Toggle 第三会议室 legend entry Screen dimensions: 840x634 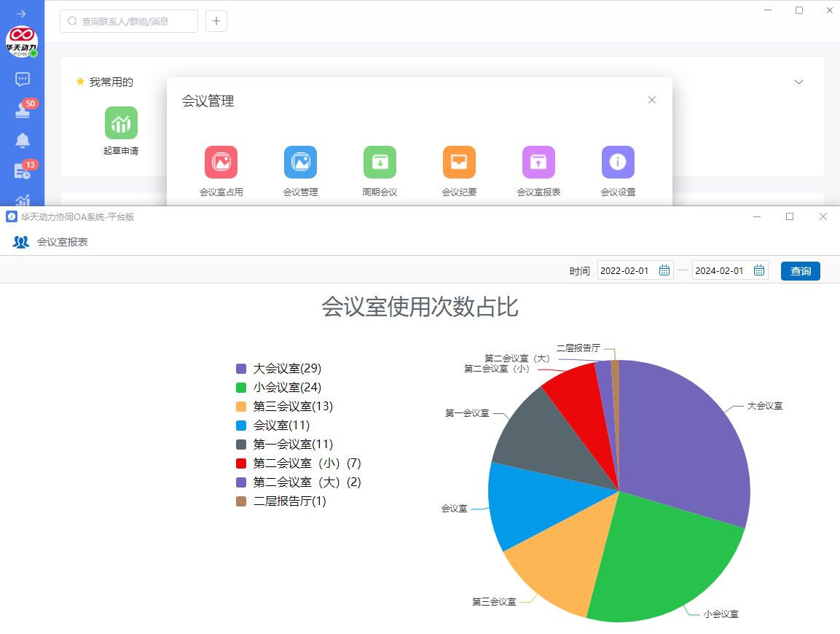[x=285, y=407]
